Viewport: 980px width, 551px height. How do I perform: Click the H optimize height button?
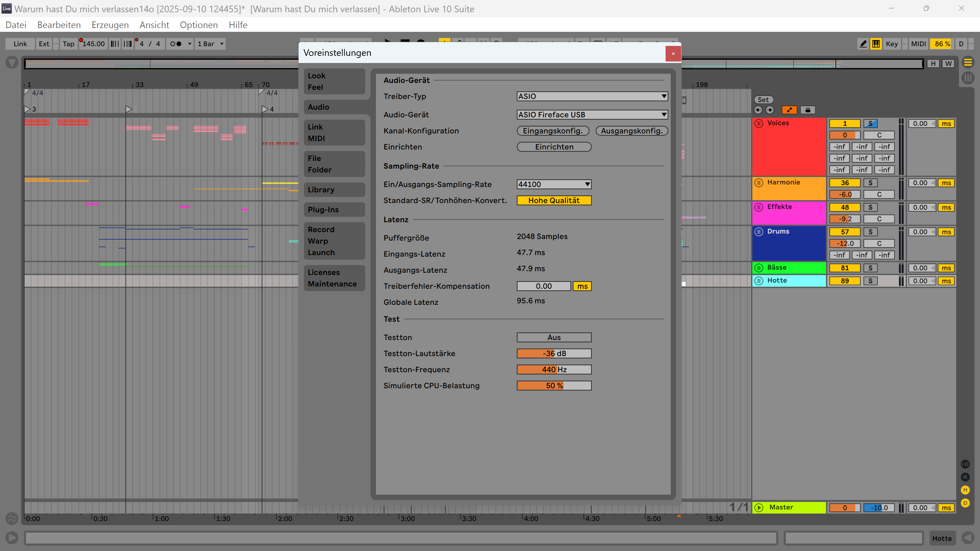933,64
